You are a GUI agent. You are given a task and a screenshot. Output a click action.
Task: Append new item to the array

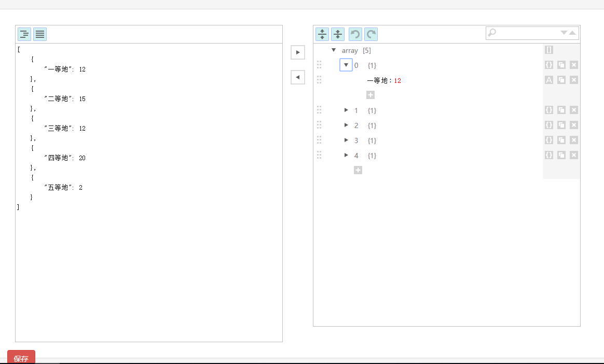tap(358, 170)
